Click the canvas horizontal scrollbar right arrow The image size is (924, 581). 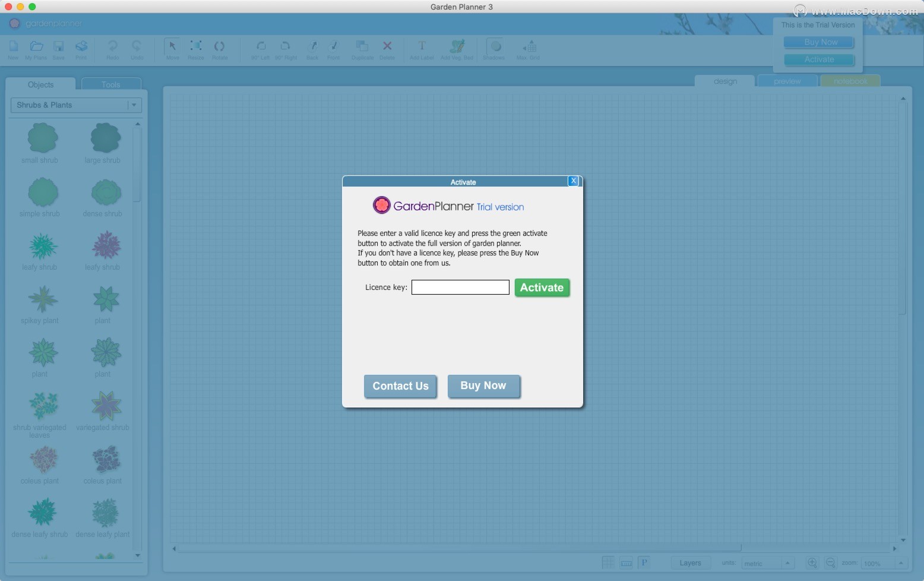(894, 548)
